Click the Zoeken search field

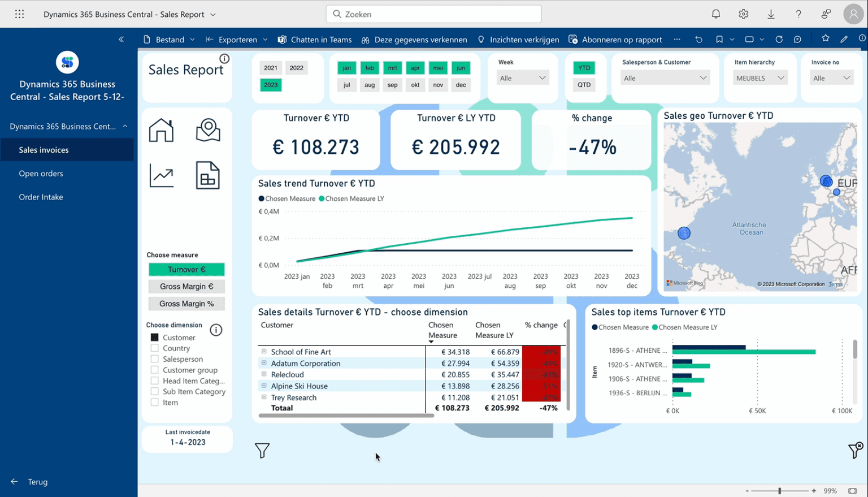tap(433, 14)
